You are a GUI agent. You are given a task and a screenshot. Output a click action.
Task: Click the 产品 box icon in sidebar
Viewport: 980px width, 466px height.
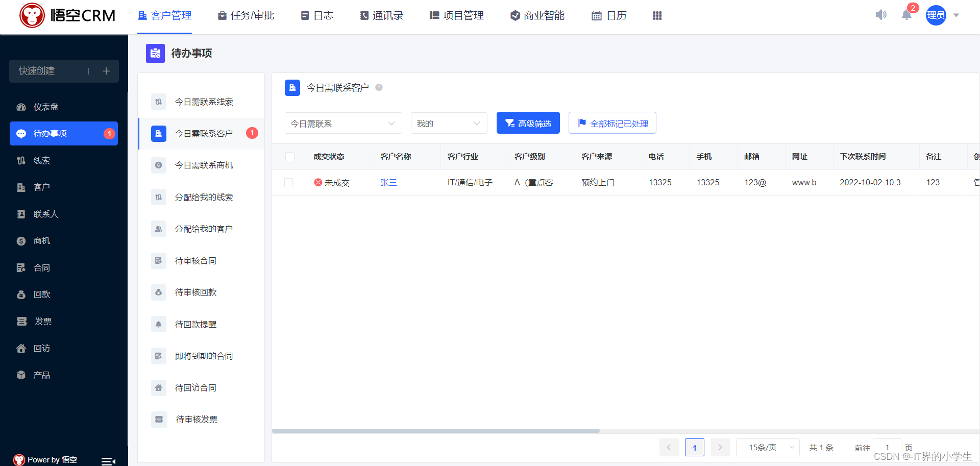pyautogui.click(x=21, y=375)
